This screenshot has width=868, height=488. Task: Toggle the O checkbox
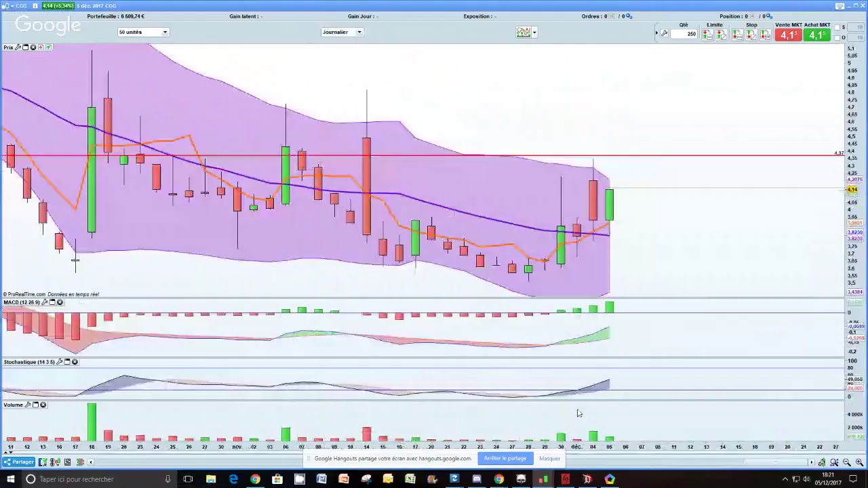tap(837, 37)
